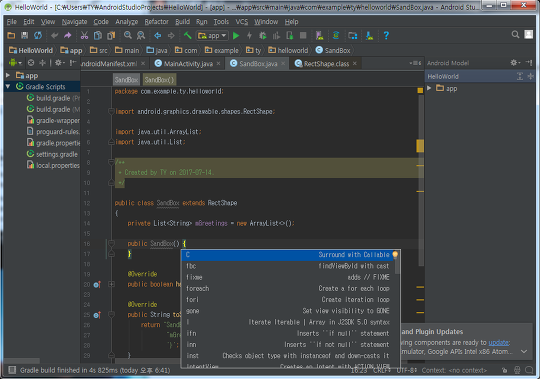Click the Make Project hammer icon

pos(187,35)
